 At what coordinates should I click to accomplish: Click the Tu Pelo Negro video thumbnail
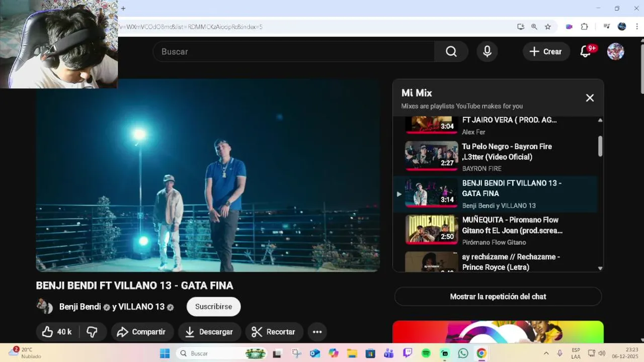[x=432, y=156]
